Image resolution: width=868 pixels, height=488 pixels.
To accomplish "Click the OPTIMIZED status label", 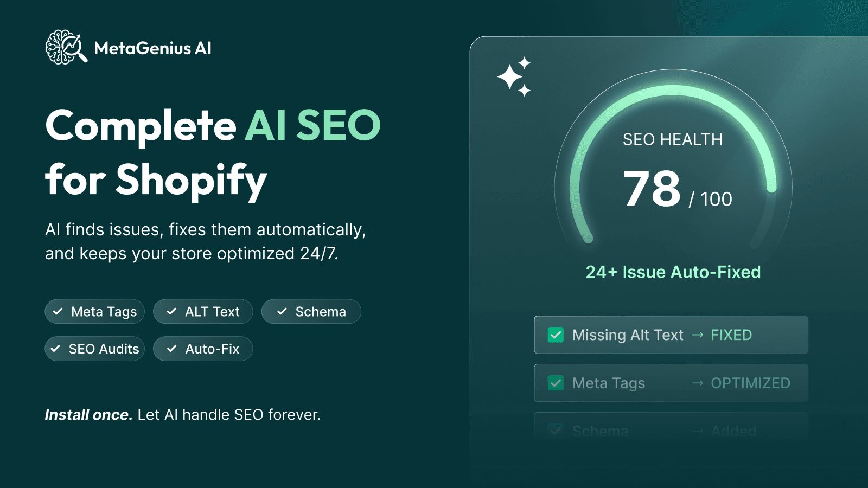I will click(x=750, y=383).
